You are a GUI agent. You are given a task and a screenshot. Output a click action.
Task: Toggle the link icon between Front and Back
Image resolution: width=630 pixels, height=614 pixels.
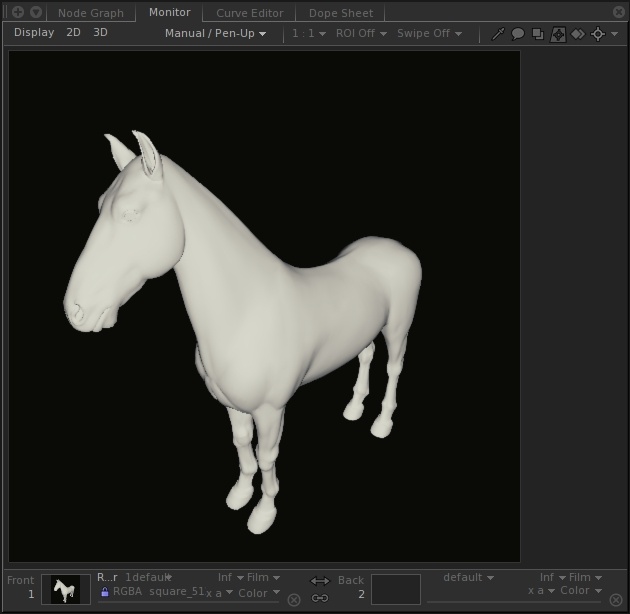click(x=320, y=598)
